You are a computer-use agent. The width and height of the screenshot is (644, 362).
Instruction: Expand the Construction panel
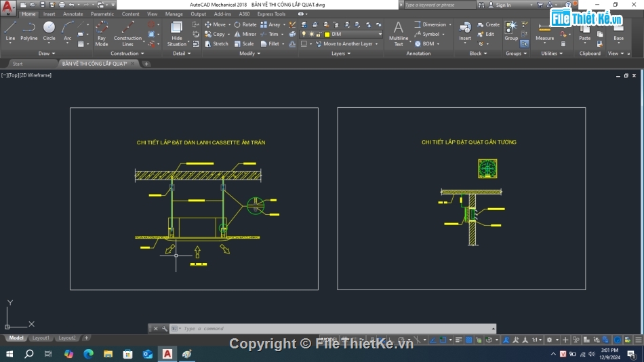(127, 54)
